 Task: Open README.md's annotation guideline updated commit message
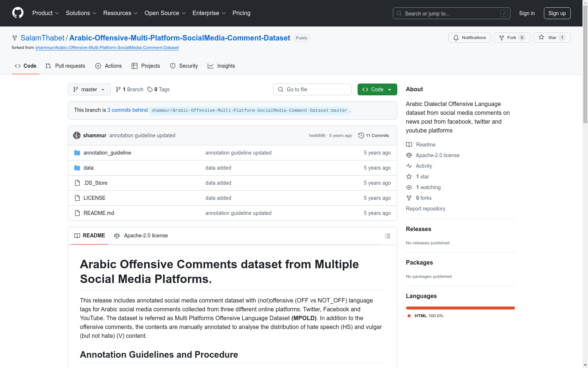pyautogui.click(x=239, y=213)
